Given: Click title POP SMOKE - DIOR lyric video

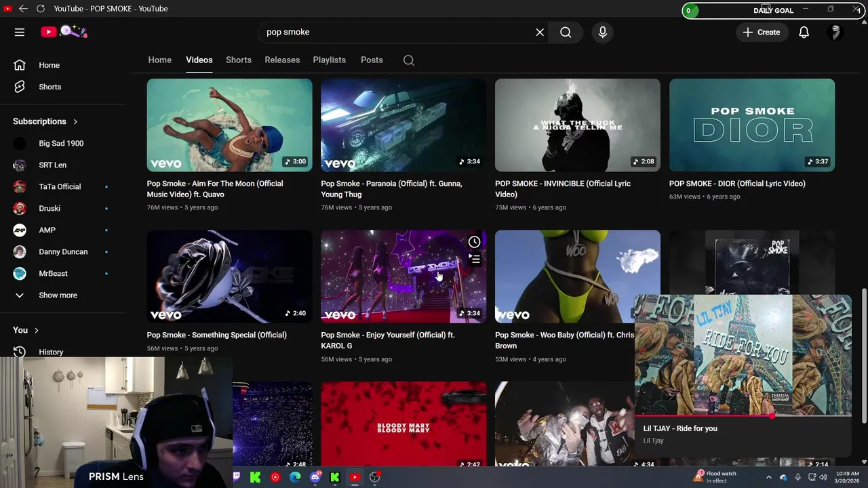Looking at the screenshot, I should point(737,184).
